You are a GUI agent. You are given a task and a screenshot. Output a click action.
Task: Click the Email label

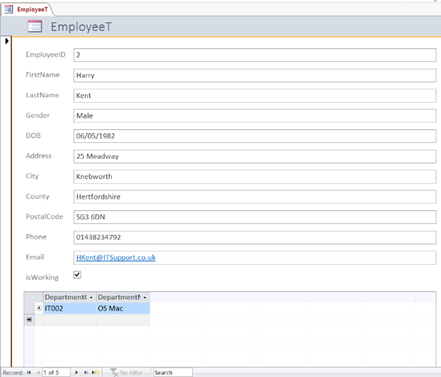click(35, 257)
